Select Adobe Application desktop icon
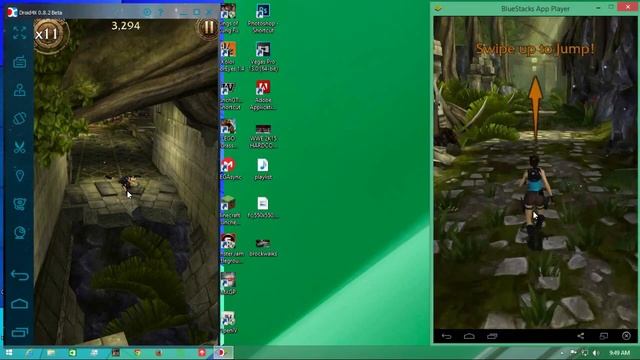This screenshot has width=640, height=360. [262, 95]
